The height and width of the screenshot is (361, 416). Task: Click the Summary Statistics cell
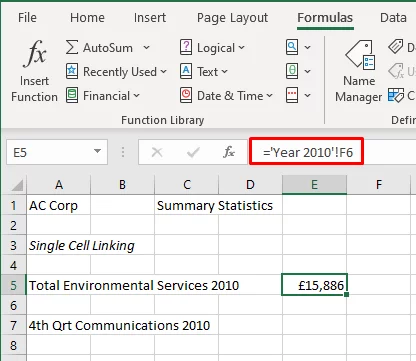click(x=187, y=205)
